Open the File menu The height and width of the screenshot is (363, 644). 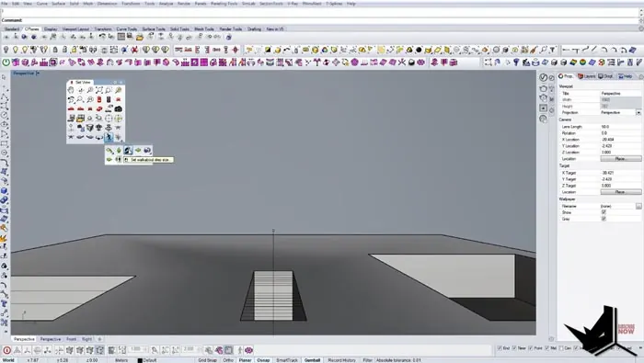coord(5,4)
